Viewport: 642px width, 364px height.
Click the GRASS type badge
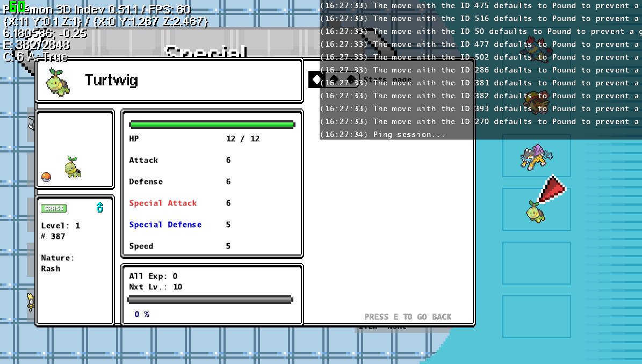[x=54, y=208]
